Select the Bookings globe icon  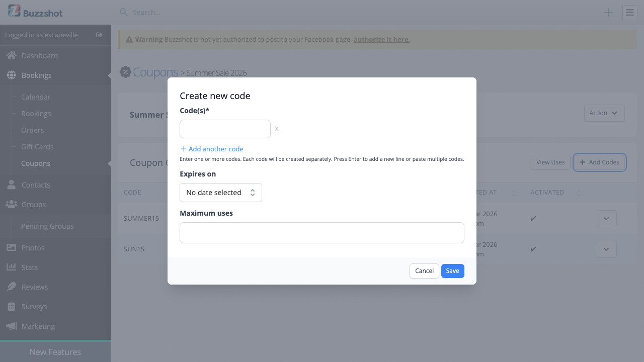click(x=11, y=75)
